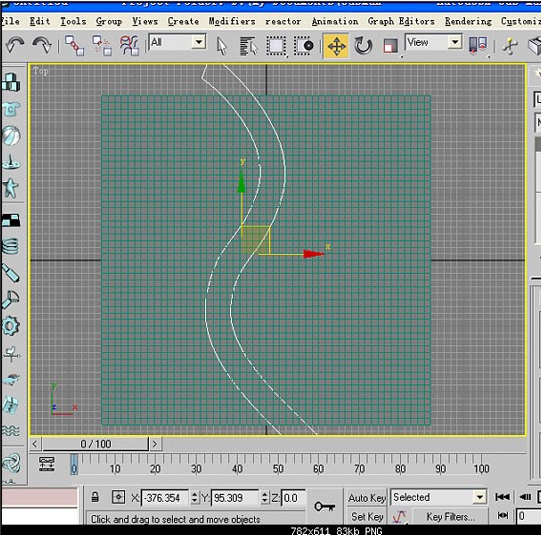The height and width of the screenshot is (535, 541).
Task: Toggle Absolute/Offset transform type-in mode
Action: [x=118, y=497]
